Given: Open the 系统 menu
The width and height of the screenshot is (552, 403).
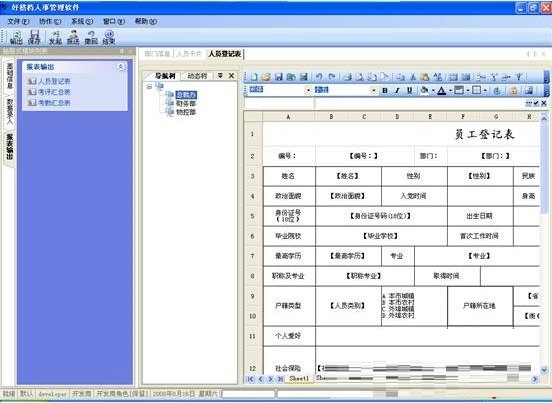Looking at the screenshot, I should click(82, 21).
